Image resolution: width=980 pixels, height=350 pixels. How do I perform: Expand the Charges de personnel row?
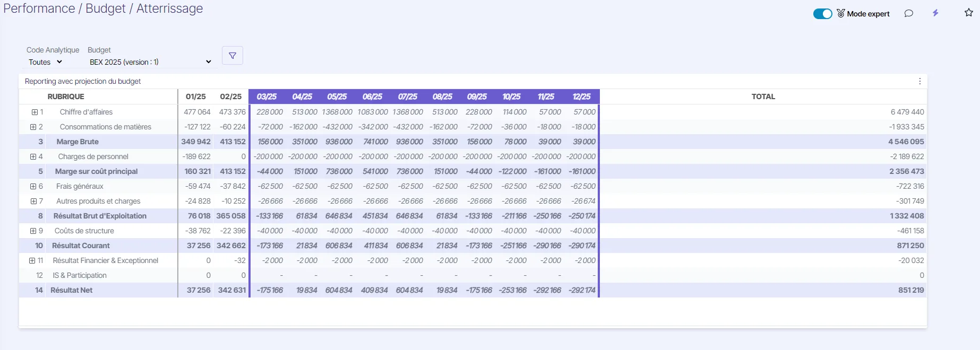click(33, 156)
